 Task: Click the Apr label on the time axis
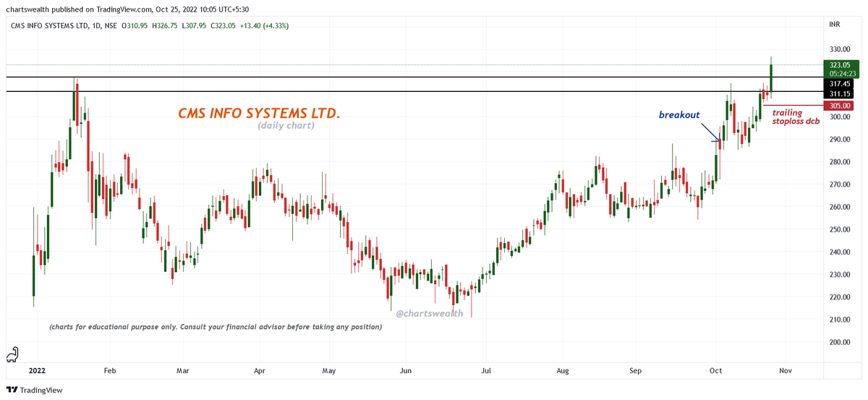[x=259, y=370]
